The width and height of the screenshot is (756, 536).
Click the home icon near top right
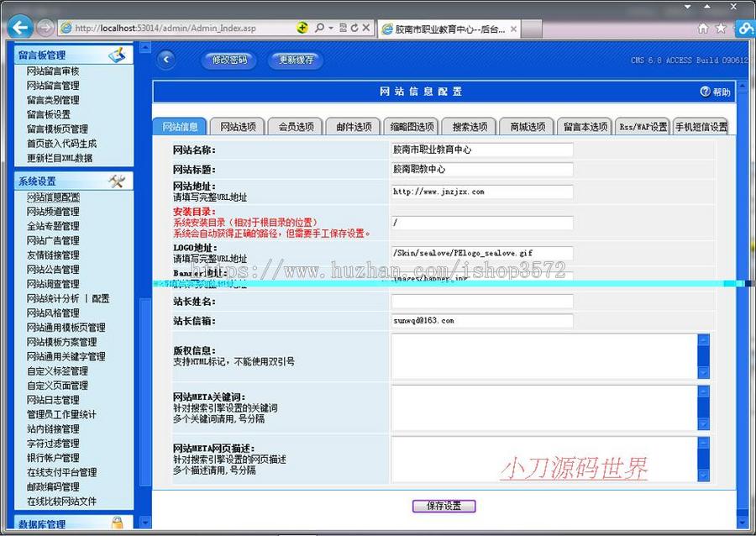point(702,27)
